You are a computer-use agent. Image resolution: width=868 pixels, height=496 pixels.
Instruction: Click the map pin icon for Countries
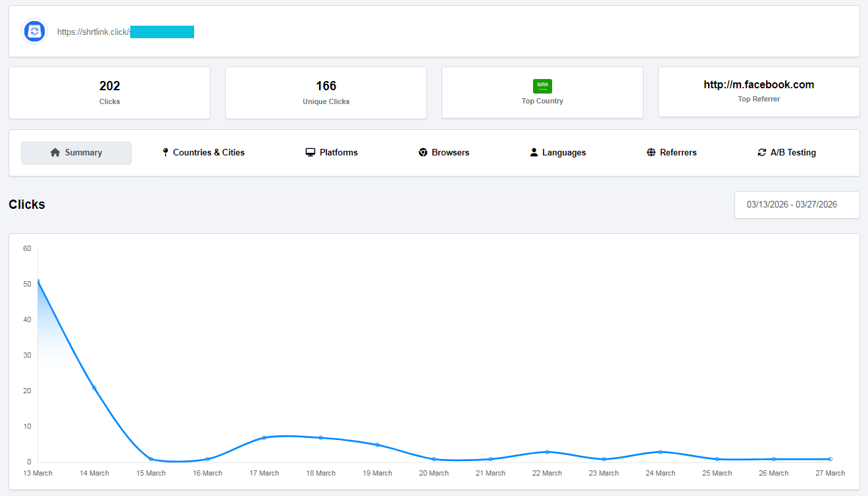coord(165,153)
